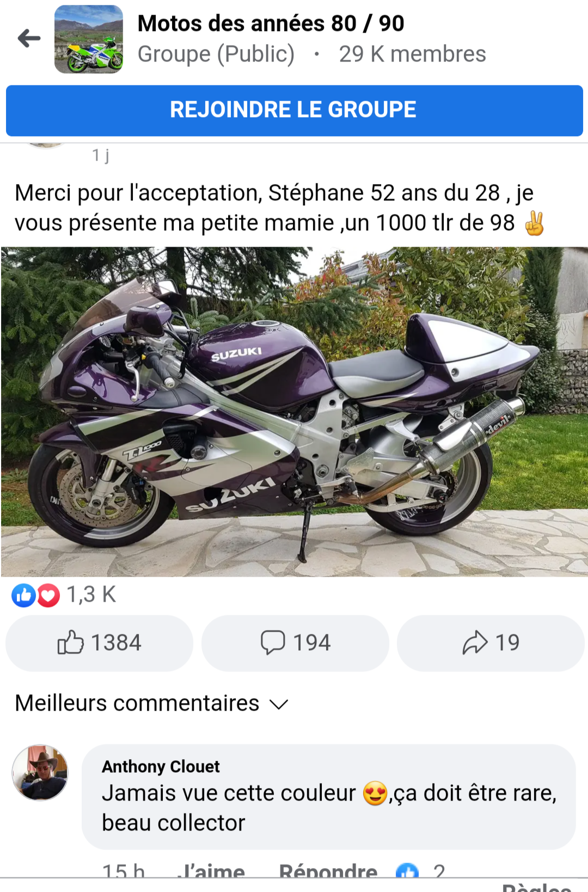Tap the blue like reaction icon
Viewport: 588px width, 892px height.
(23, 596)
